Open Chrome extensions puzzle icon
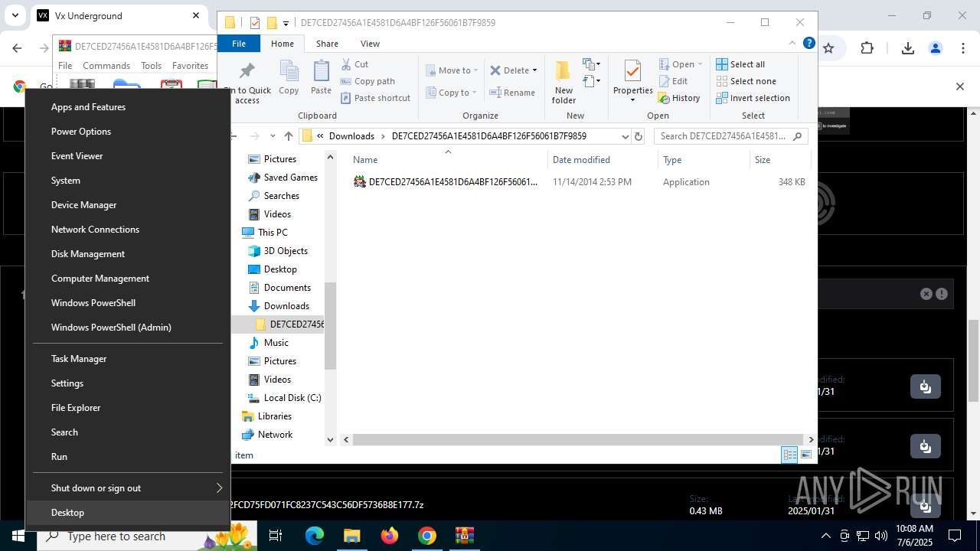The image size is (980, 551). tap(867, 48)
